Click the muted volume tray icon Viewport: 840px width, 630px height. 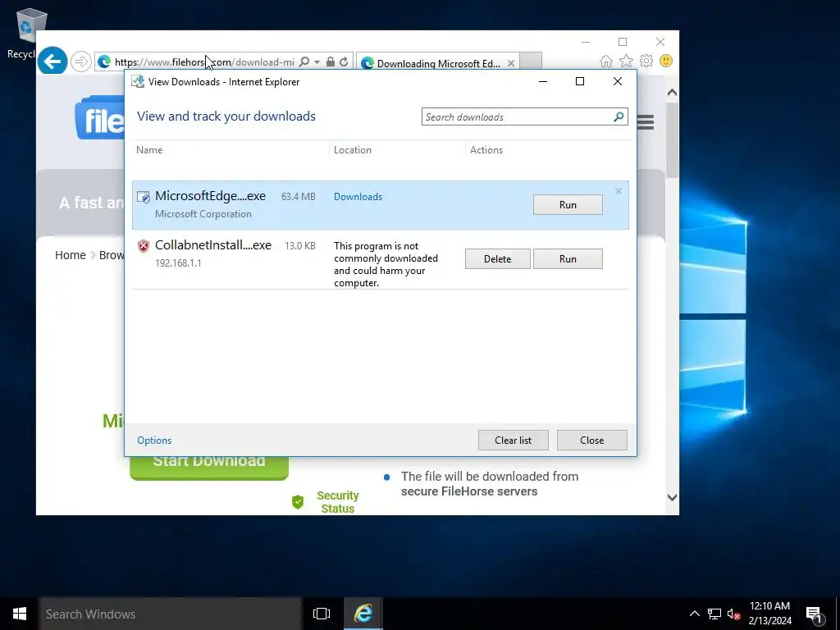pos(733,614)
